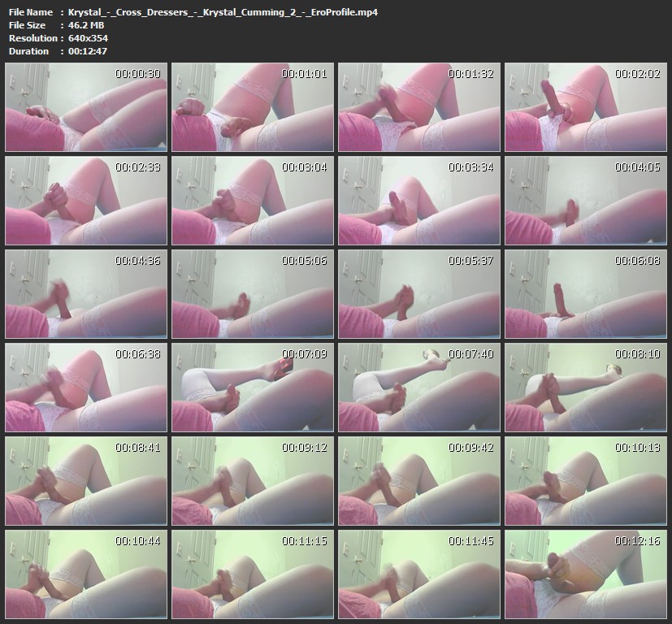Click the 00:10:44 timestamp label

[137, 541]
